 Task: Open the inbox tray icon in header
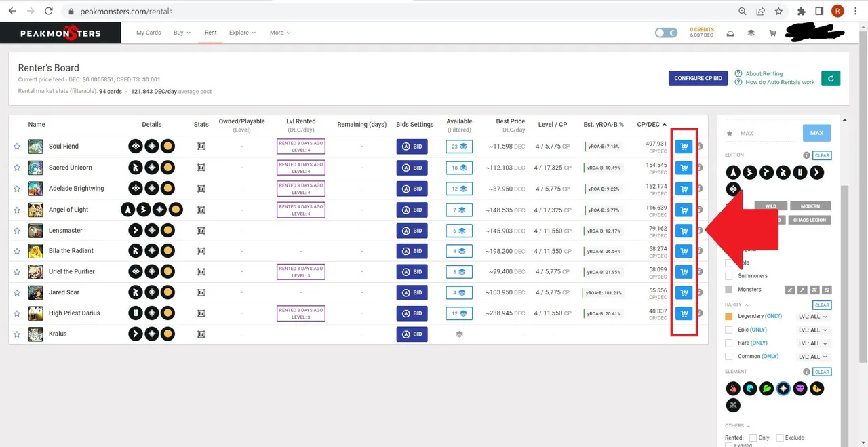[x=730, y=33]
